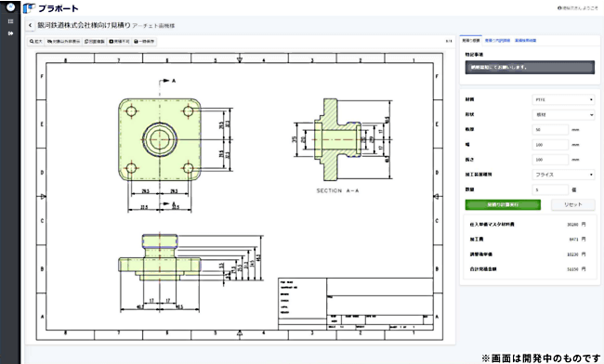Click the thickness field showing 50 mm
The width and height of the screenshot is (604, 364).
click(x=550, y=130)
